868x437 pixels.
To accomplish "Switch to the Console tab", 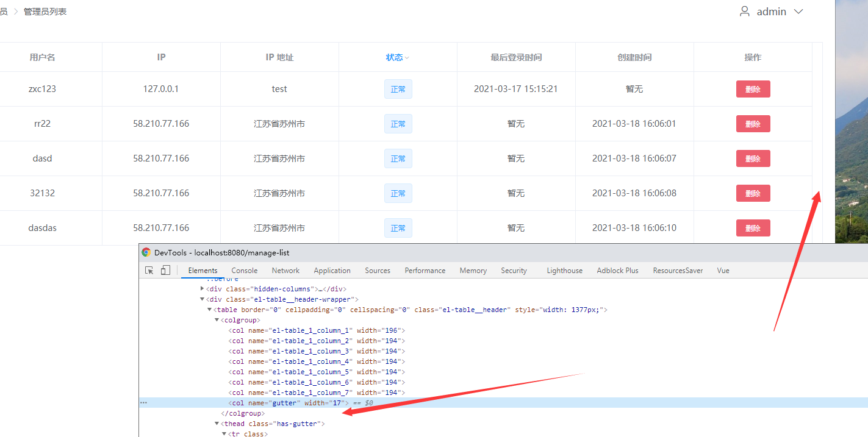I will pyautogui.click(x=244, y=271).
